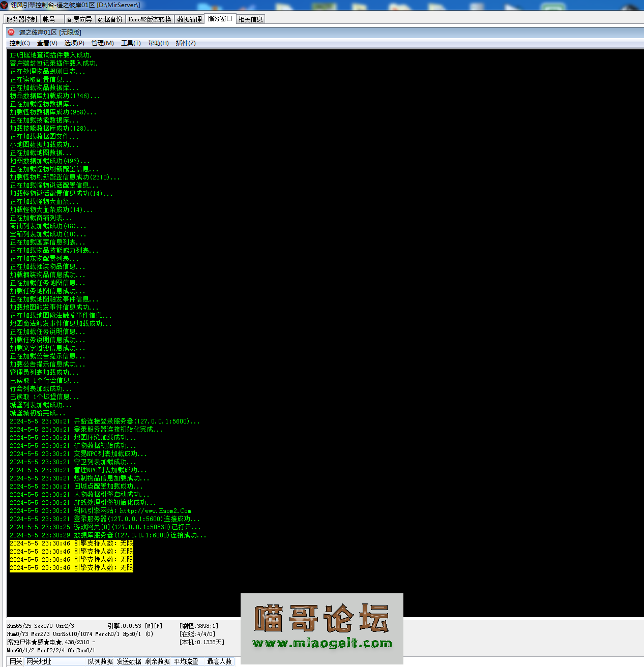Open the 工具(T) menu
Screen dimensions: 644x667
[x=131, y=43]
